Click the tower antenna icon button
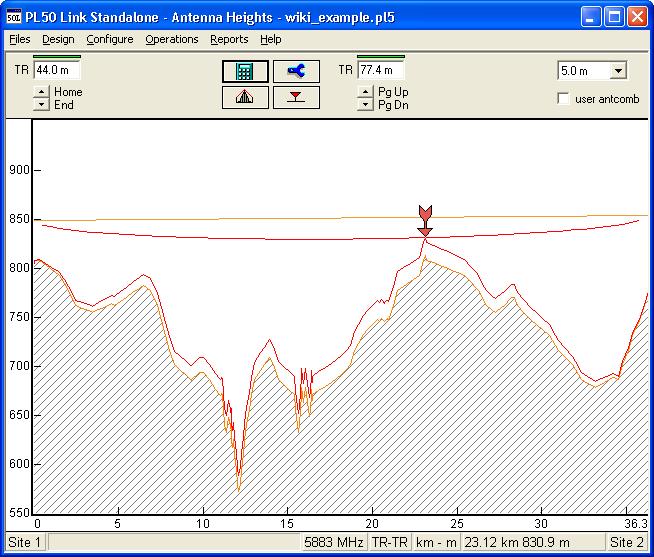Image resolution: width=654 pixels, height=557 pixels. click(x=245, y=97)
